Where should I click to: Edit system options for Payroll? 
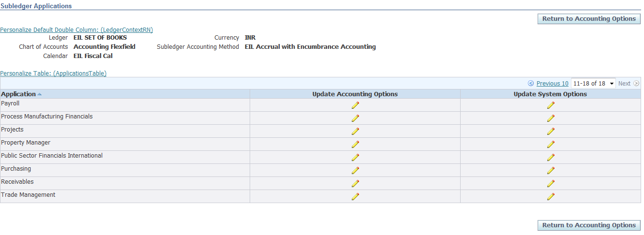[x=551, y=105]
